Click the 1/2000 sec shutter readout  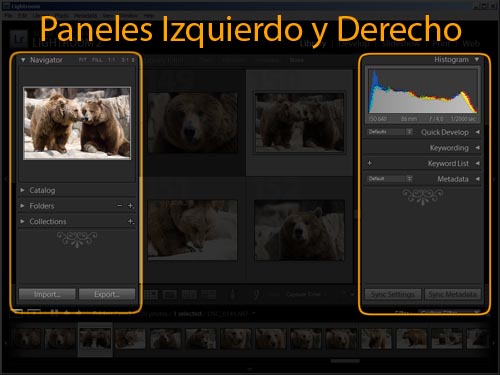[463, 119]
